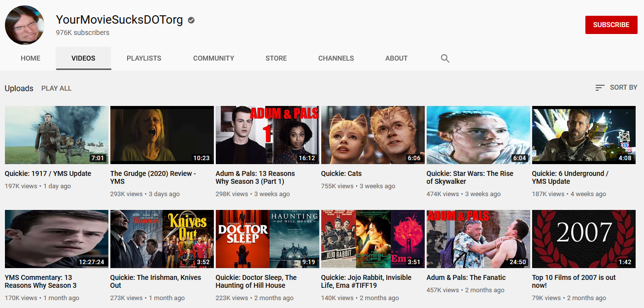
Task: Click the '474K views • 3 weeks ago' text
Action: coord(464,194)
